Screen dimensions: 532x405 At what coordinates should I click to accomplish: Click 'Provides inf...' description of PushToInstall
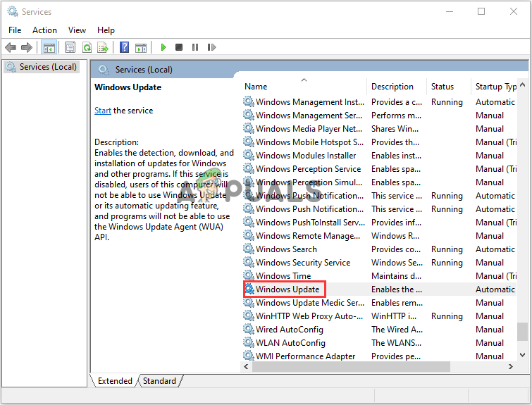[x=396, y=223]
